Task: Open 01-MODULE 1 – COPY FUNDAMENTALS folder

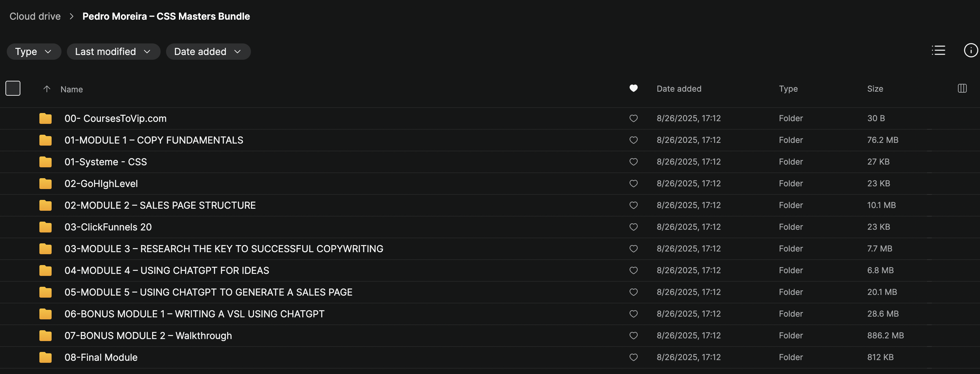Action: tap(154, 140)
